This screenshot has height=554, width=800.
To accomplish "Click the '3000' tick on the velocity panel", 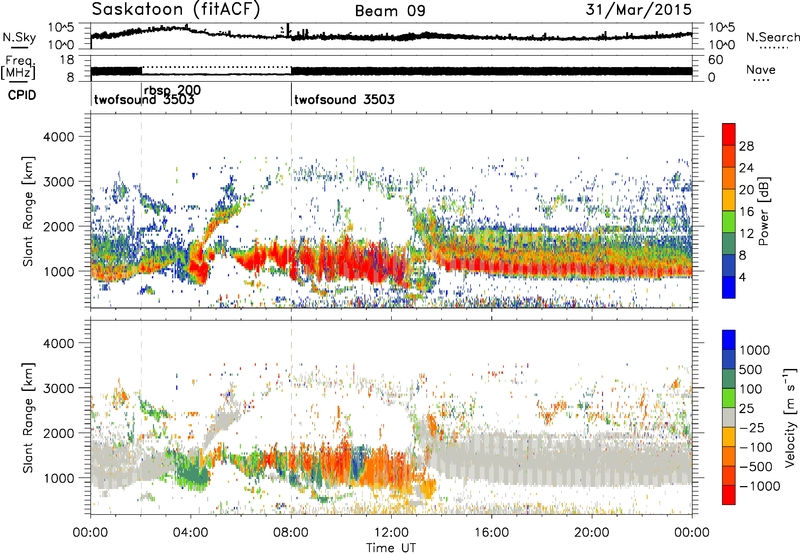I will coord(59,388).
